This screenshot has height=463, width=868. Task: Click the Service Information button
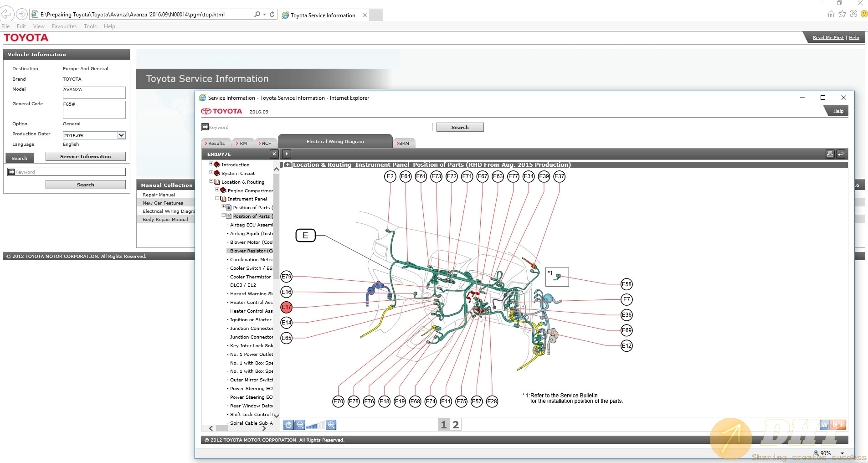86,156
